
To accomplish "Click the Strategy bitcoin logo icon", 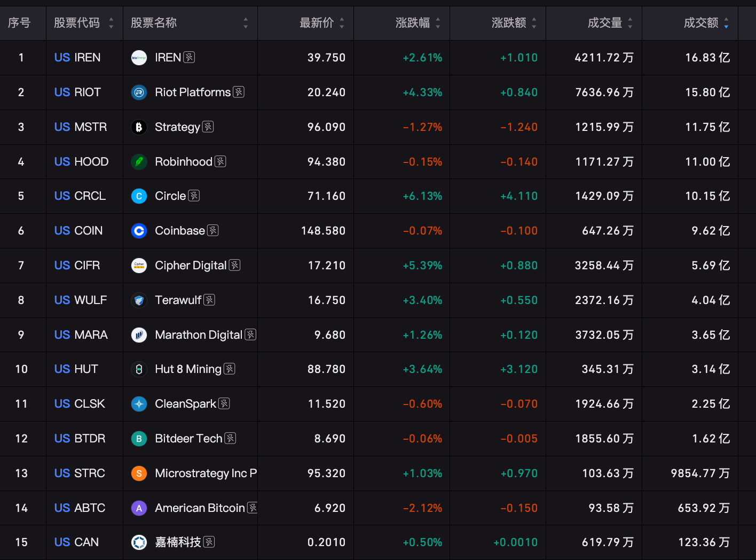I will click(x=139, y=127).
